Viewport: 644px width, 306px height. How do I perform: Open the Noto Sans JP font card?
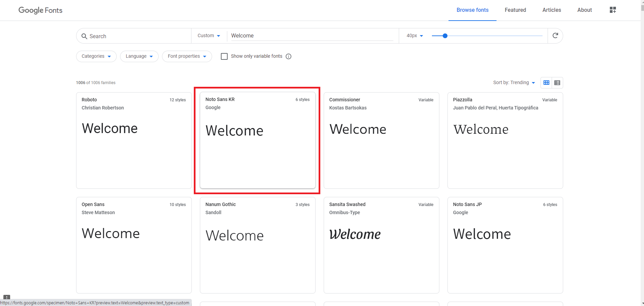point(505,245)
